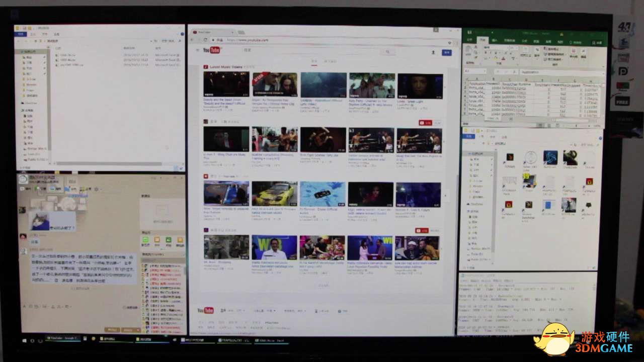Open the Windows Start menu
The width and height of the screenshot is (644, 362).
point(25,341)
